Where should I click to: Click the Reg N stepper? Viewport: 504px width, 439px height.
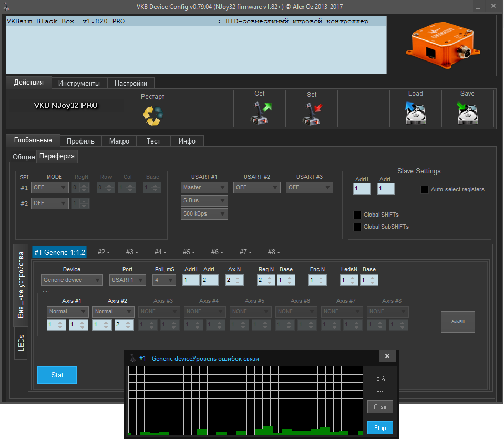(266, 280)
